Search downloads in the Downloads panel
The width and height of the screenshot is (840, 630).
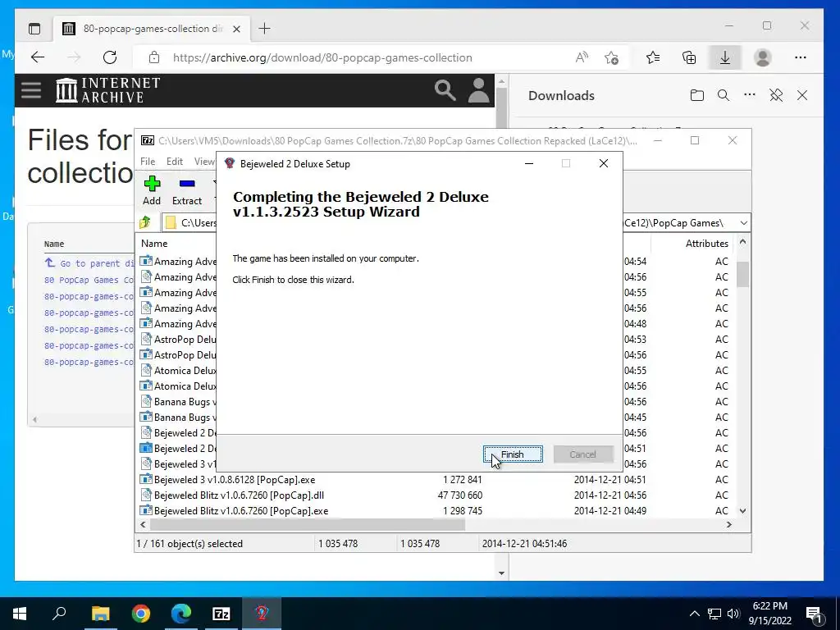(724, 95)
